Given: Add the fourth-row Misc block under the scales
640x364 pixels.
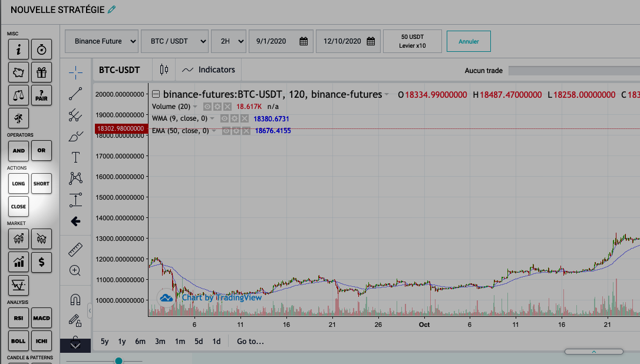Looking at the screenshot, I should pos(18,118).
